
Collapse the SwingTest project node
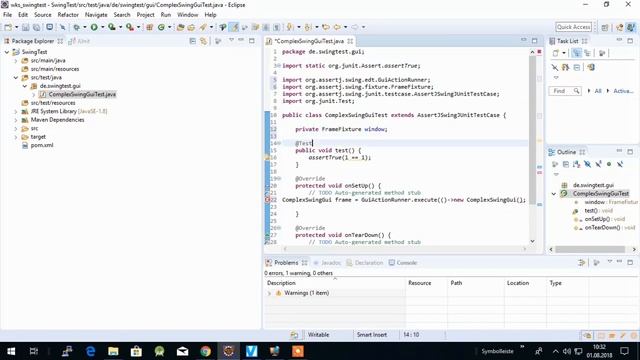point(7,52)
